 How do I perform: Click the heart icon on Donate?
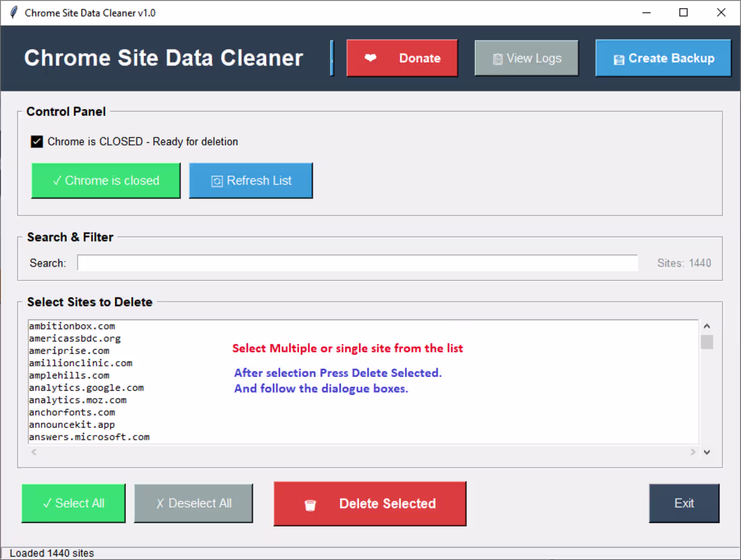(370, 58)
